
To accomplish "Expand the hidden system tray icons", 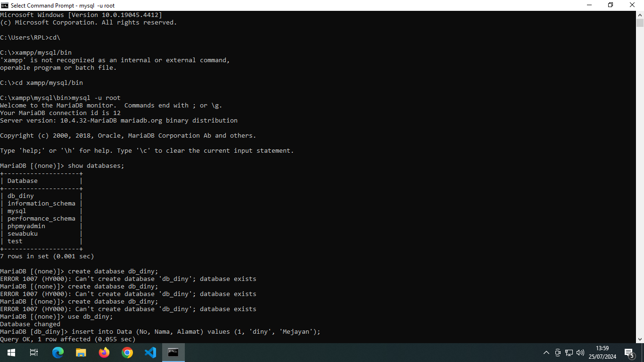I will click(546, 353).
